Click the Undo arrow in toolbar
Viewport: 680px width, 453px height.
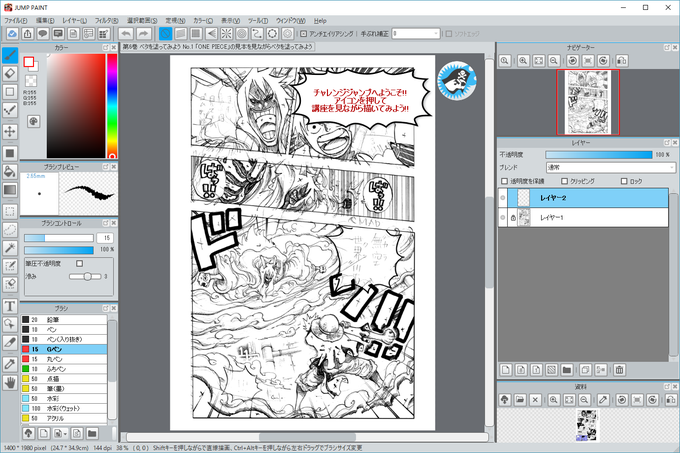click(126, 33)
